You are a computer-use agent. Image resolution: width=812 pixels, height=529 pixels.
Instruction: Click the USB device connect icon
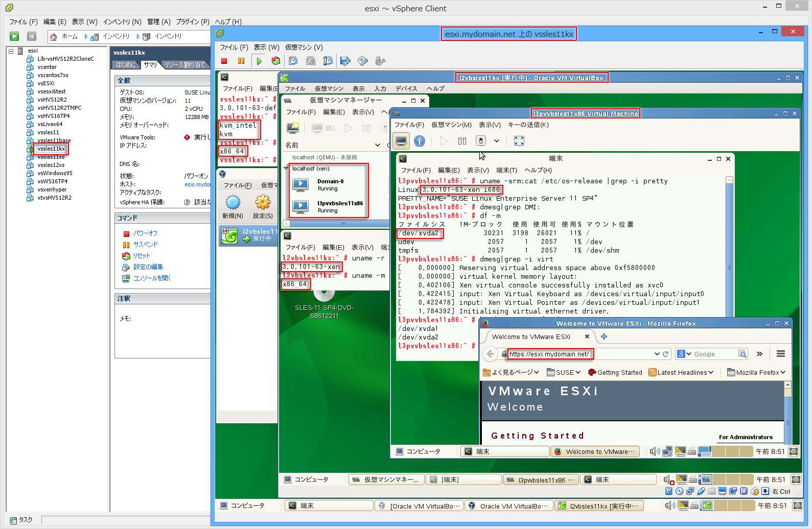380,61
